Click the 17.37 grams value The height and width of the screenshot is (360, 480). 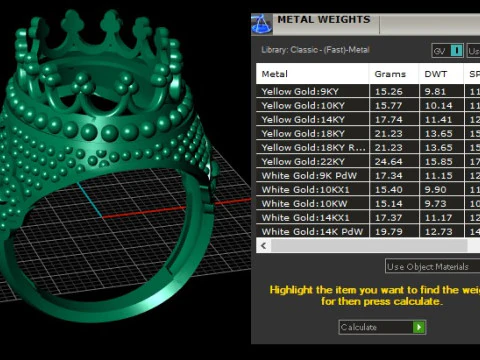pyautogui.click(x=389, y=218)
